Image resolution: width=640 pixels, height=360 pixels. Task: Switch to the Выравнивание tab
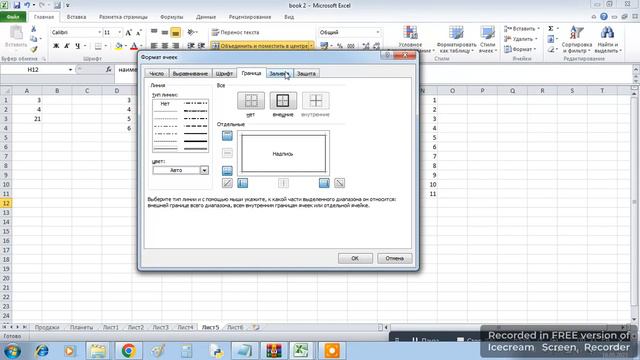click(190, 73)
